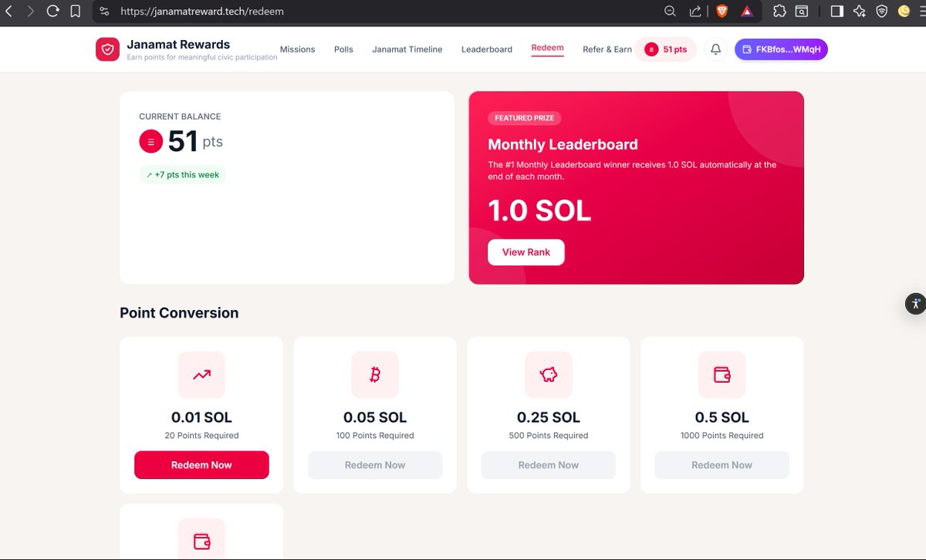This screenshot has height=560, width=926.
Task: Open site settings icon in address bar
Action: (x=105, y=12)
